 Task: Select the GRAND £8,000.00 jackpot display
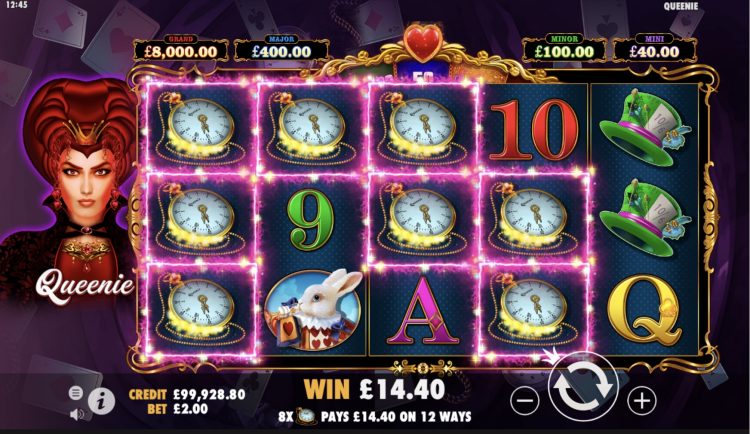(x=181, y=48)
